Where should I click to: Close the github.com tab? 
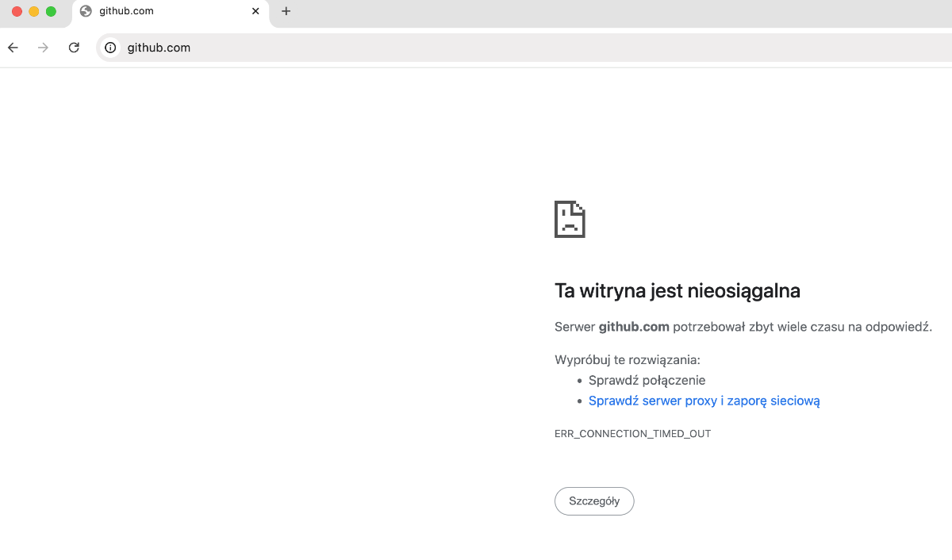point(255,11)
